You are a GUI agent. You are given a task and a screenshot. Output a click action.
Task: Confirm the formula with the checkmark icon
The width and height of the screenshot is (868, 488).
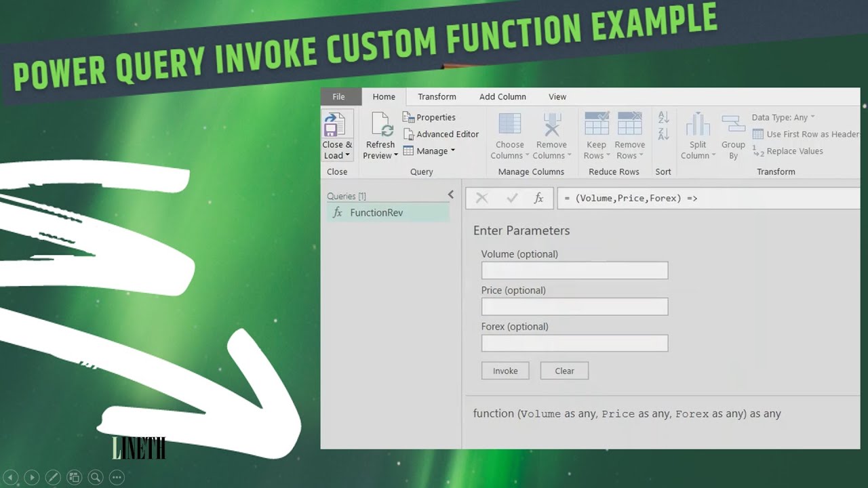[x=512, y=198]
